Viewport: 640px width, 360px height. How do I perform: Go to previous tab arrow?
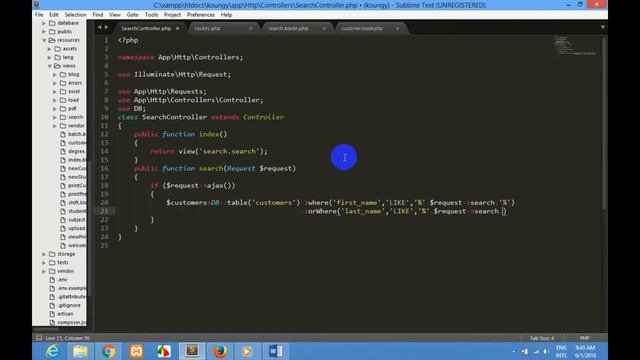coord(99,27)
